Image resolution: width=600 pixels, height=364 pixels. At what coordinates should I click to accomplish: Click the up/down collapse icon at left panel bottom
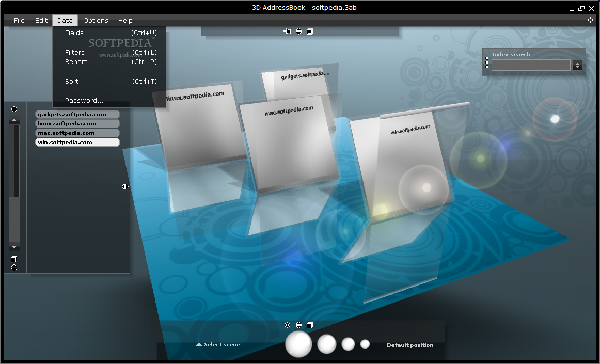point(14,268)
